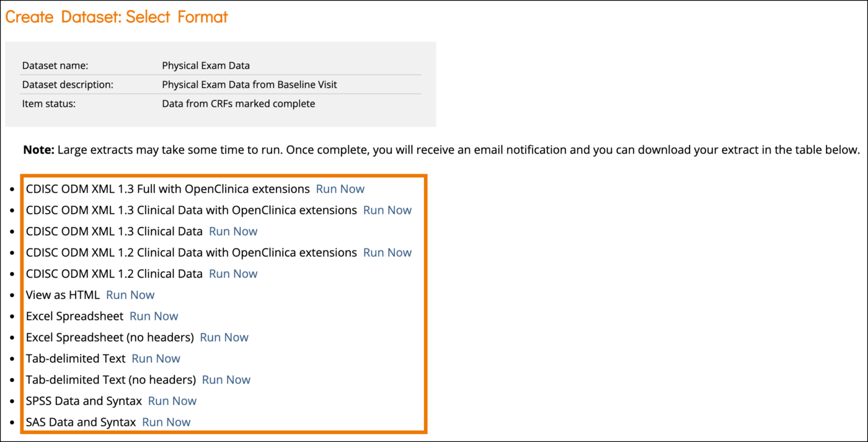868x442 pixels.
Task: Run the Excel Spreadsheet (no headers) extract
Action: (224, 337)
